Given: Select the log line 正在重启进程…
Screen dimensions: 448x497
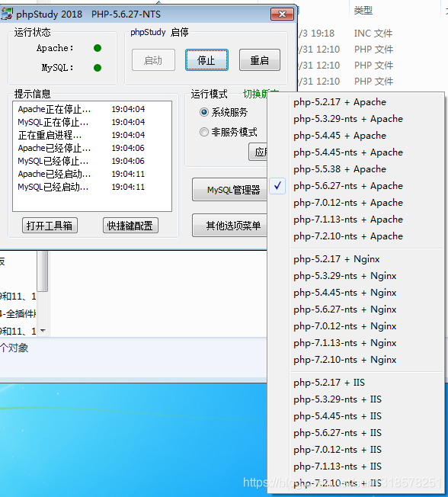Looking at the screenshot, I should click(x=81, y=136).
